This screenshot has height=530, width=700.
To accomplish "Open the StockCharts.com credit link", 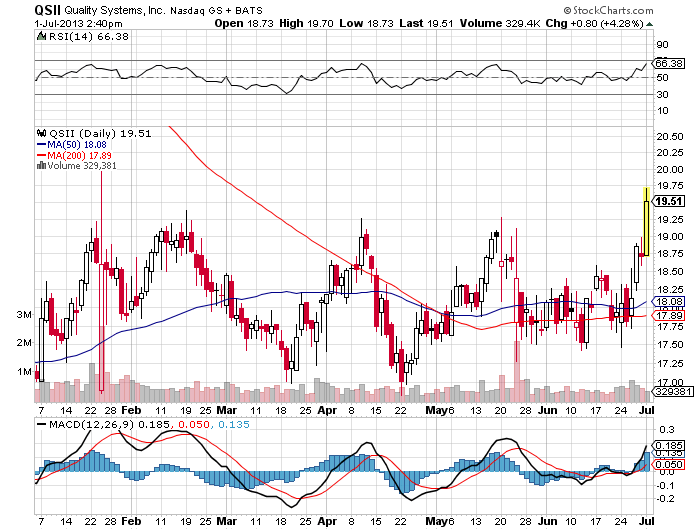I will (608, 10).
